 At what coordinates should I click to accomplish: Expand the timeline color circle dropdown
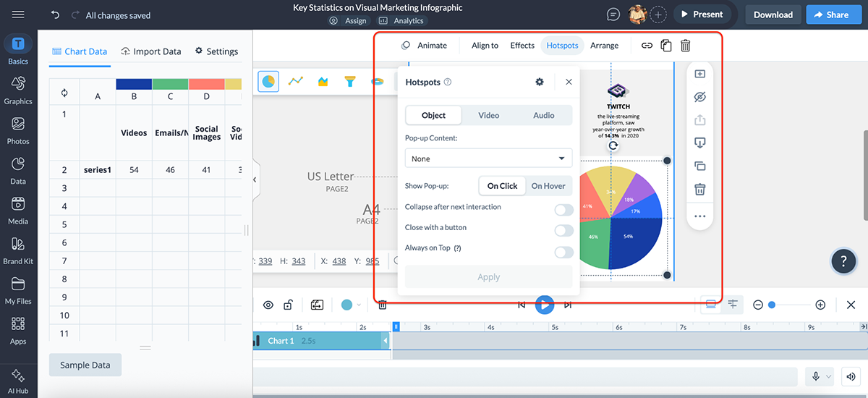[x=359, y=305]
